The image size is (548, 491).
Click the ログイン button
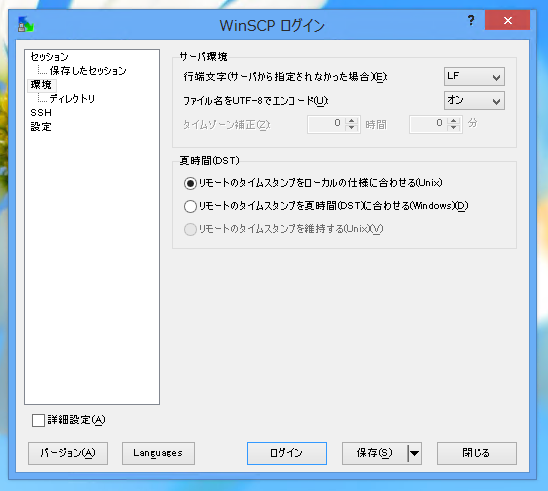[x=287, y=453]
